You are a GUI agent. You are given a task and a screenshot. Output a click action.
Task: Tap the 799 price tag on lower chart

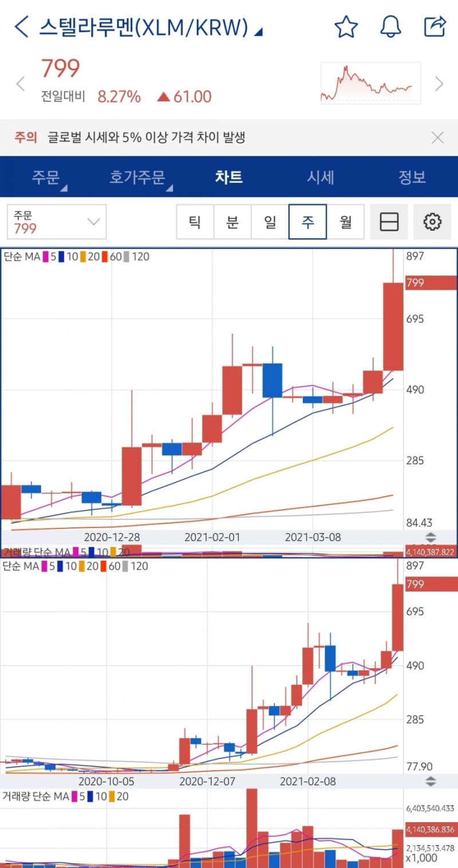coord(431,585)
